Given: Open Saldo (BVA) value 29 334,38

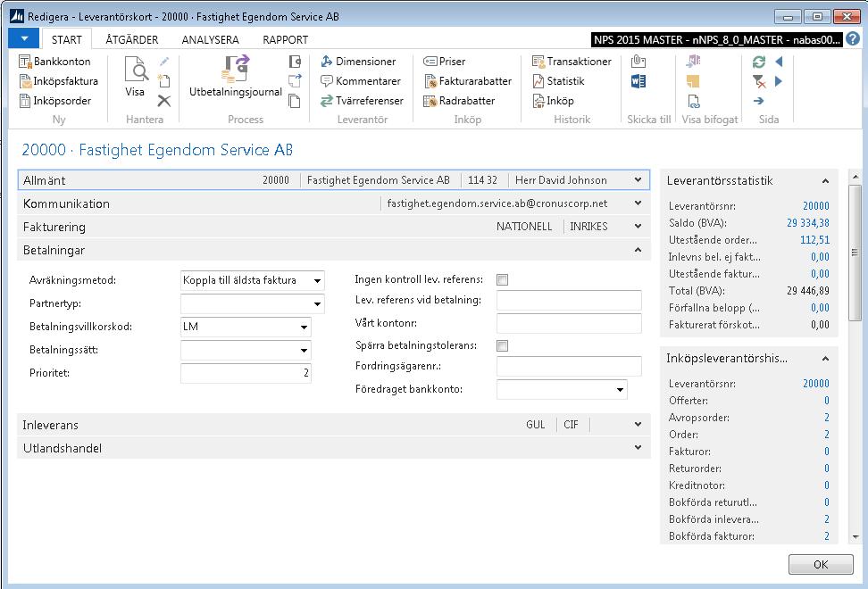Looking at the screenshot, I should (807, 223).
